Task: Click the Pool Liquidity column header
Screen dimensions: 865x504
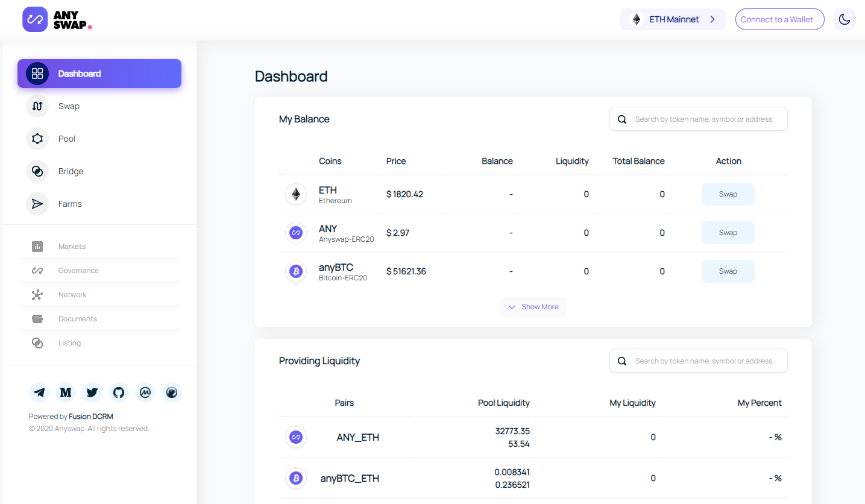Action: pos(504,403)
